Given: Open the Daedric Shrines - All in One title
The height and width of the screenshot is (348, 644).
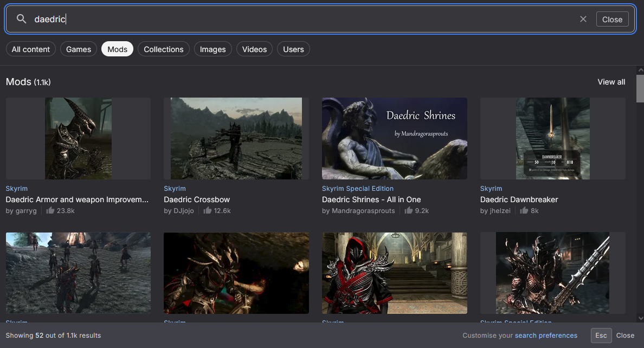Looking at the screenshot, I should pos(371,199).
